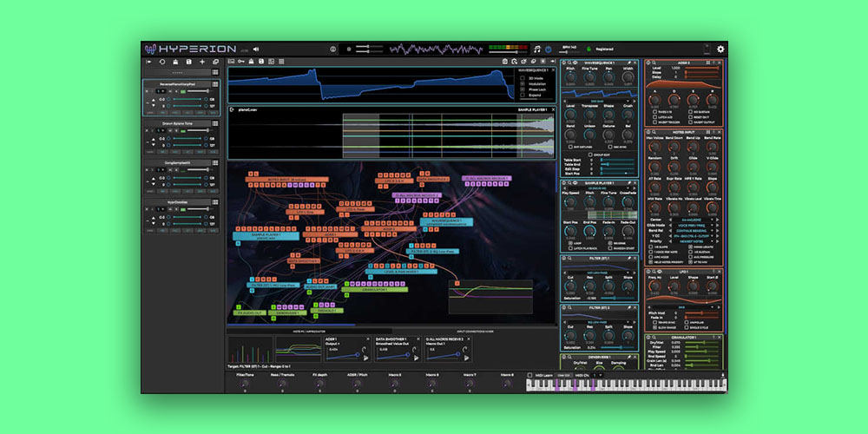Tick the MIDI Learn checkbox
This screenshot has height=434, width=868.
(x=531, y=374)
